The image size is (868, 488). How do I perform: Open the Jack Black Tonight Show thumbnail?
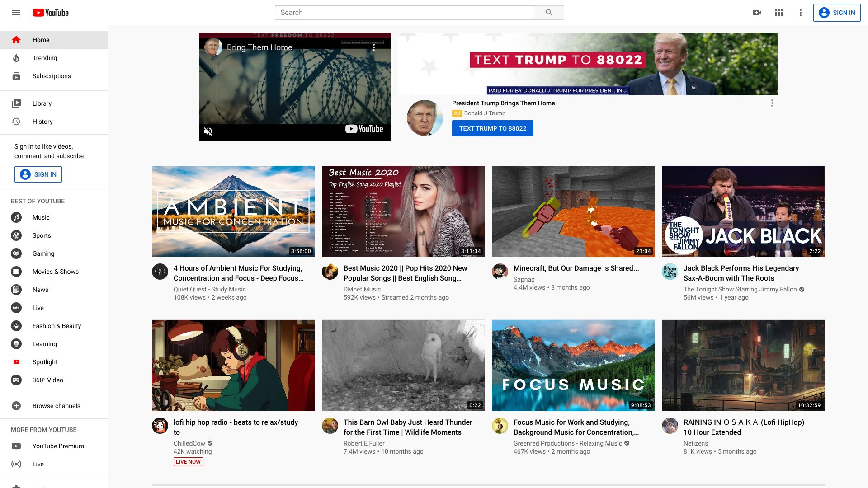(x=743, y=211)
